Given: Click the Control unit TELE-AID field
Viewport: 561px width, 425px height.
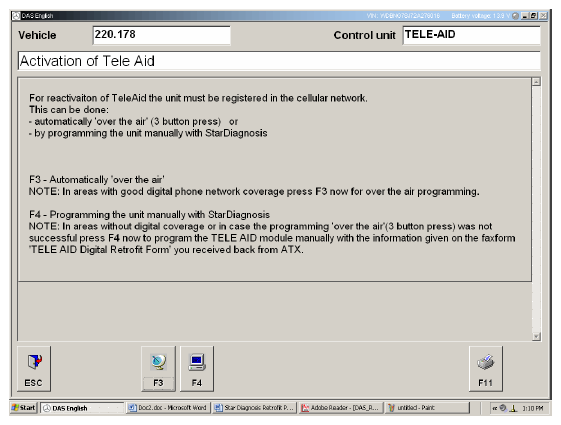Looking at the screenshot, I should tap(472, 35).
